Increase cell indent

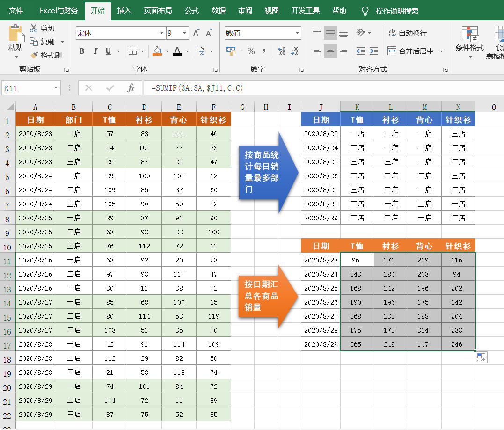(x=374, y=51)
